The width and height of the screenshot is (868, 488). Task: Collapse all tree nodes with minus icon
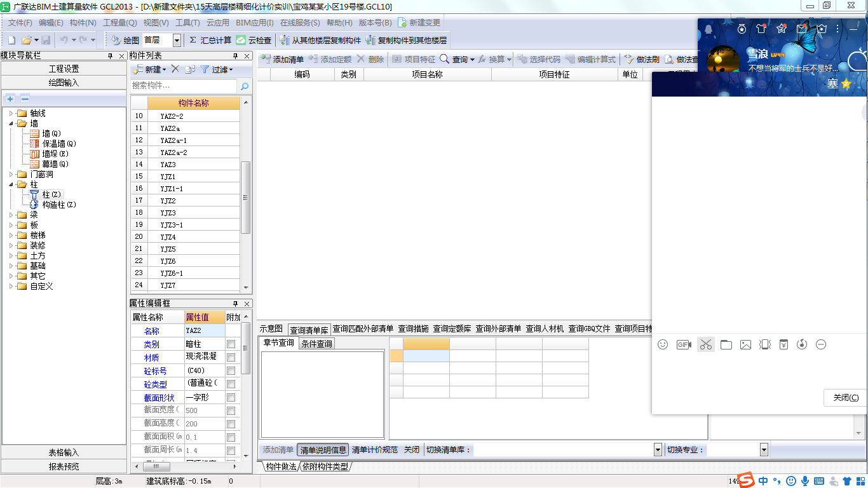click(x=25, y=98)
